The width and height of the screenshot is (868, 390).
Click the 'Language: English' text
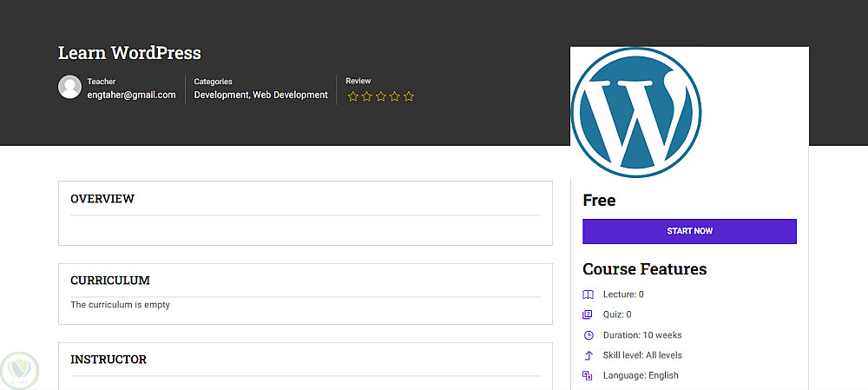[x=641, y=375]
